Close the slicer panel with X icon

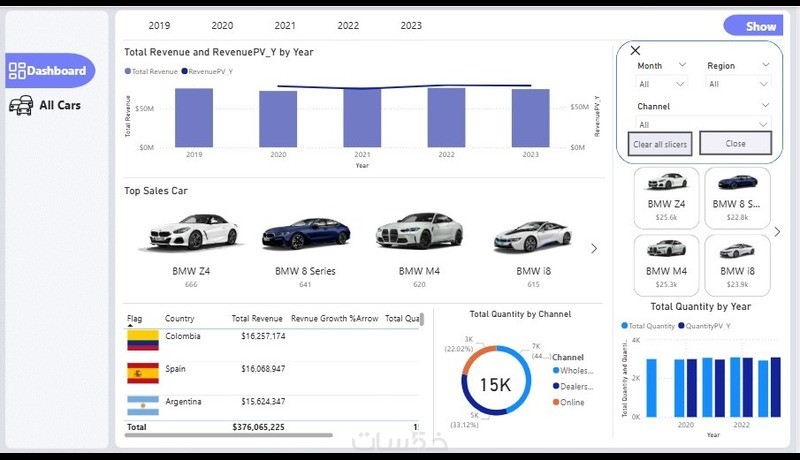(635, 50)
